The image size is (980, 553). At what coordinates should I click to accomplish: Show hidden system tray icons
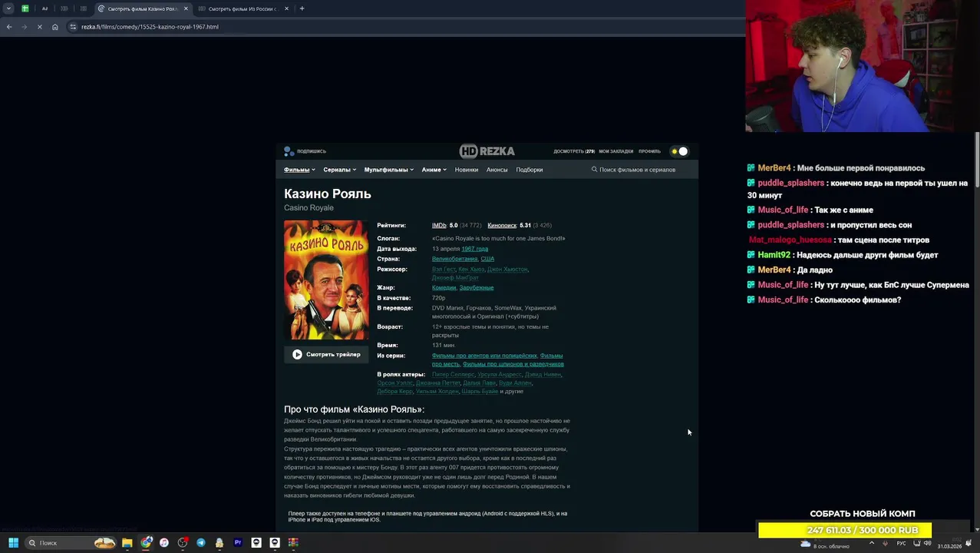click(872, 543)
